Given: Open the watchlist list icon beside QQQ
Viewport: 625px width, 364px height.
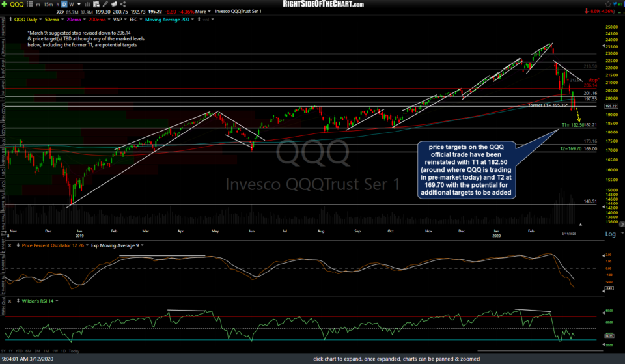Looking at the screenshot, I should click(x=29, y=4).
